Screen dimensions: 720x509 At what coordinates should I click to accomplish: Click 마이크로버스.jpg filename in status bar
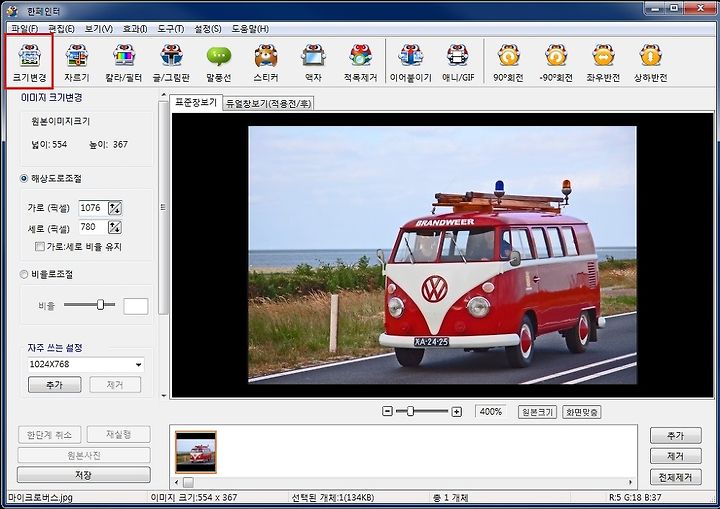click(40, 498)
